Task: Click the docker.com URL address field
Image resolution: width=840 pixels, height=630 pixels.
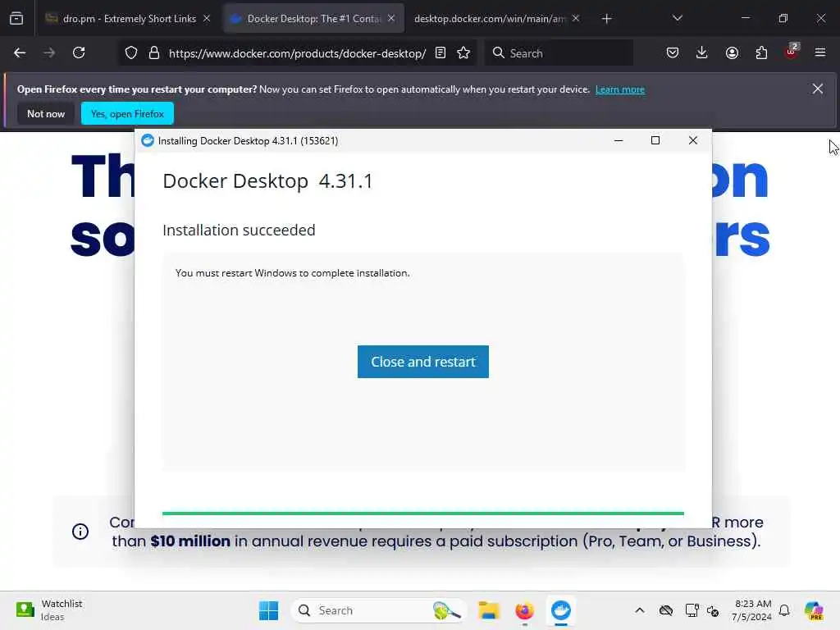Action: (x=297, y=53)
